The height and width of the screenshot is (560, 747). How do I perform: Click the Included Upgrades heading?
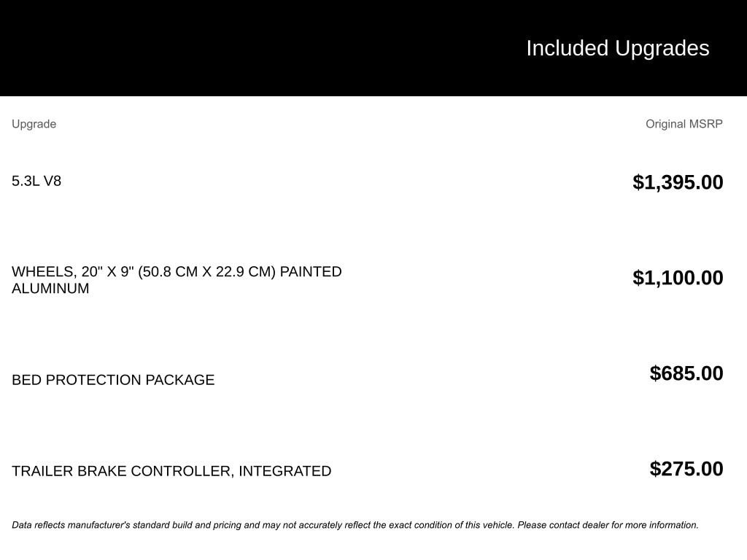(617, 48)
